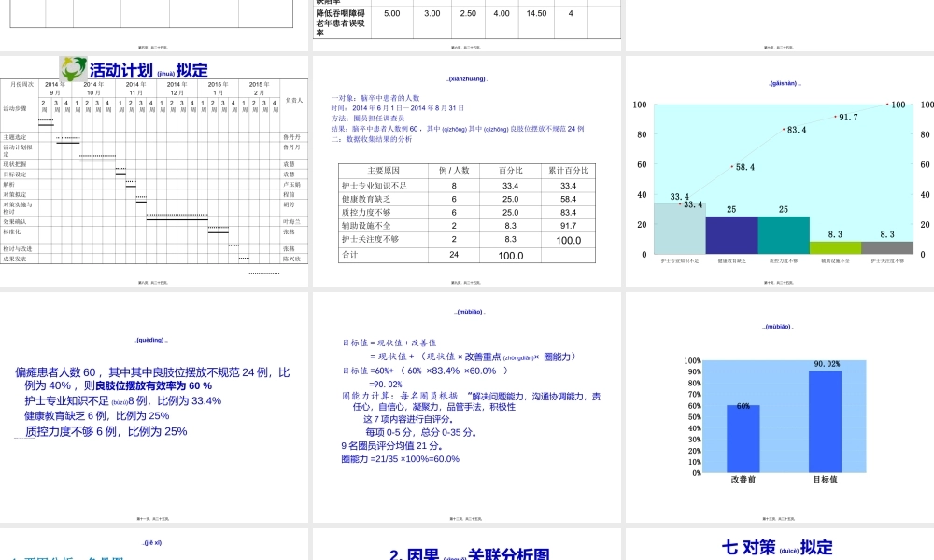Click the result line '=90. 02%'
The image size is (934, 560).
(386, 385)
